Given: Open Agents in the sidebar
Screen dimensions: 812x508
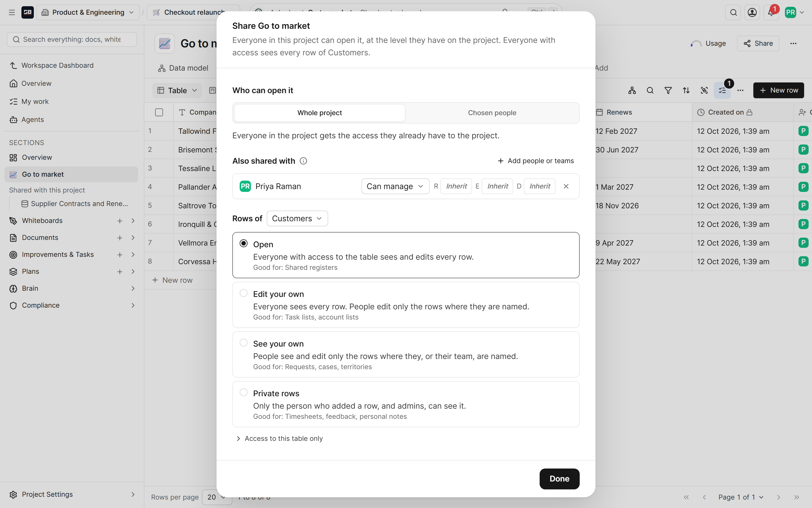Looking at the screenshot, I should (x=32, y=120).
